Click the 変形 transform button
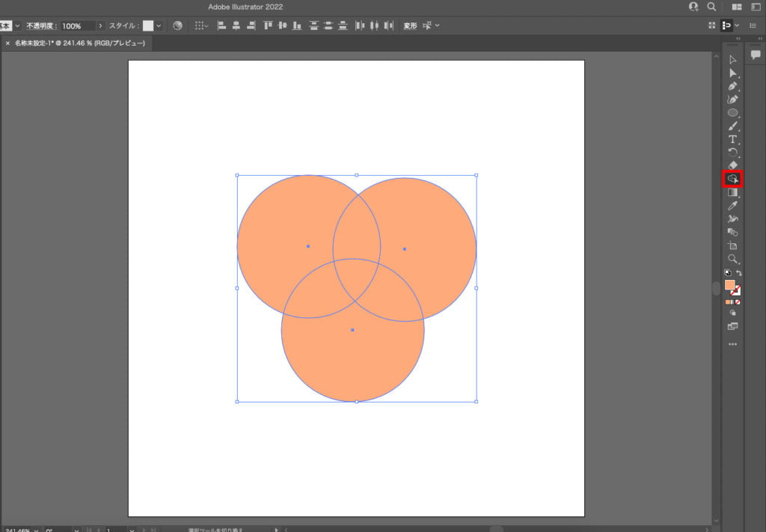This screenshot has height=532, width=766. [410, 25]
